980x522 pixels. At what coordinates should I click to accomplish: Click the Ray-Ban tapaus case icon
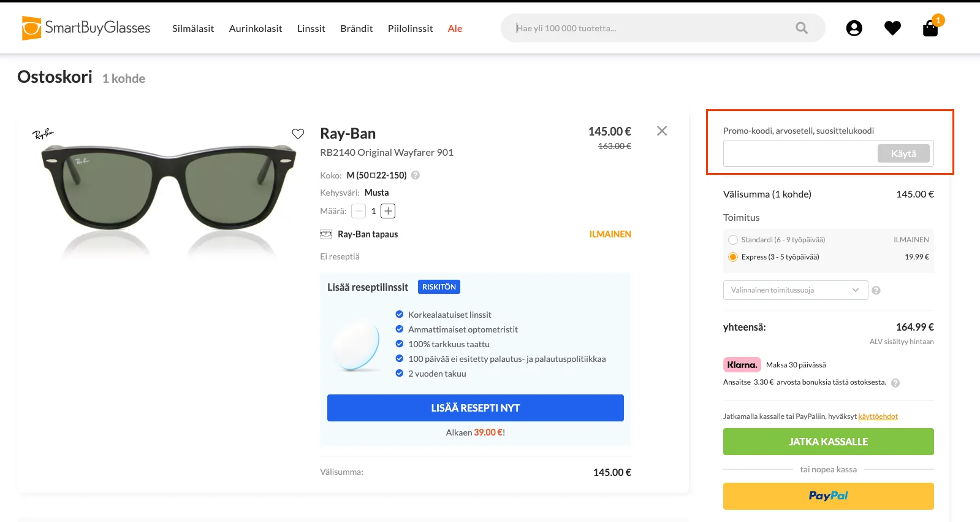click(x=326, y=234)
